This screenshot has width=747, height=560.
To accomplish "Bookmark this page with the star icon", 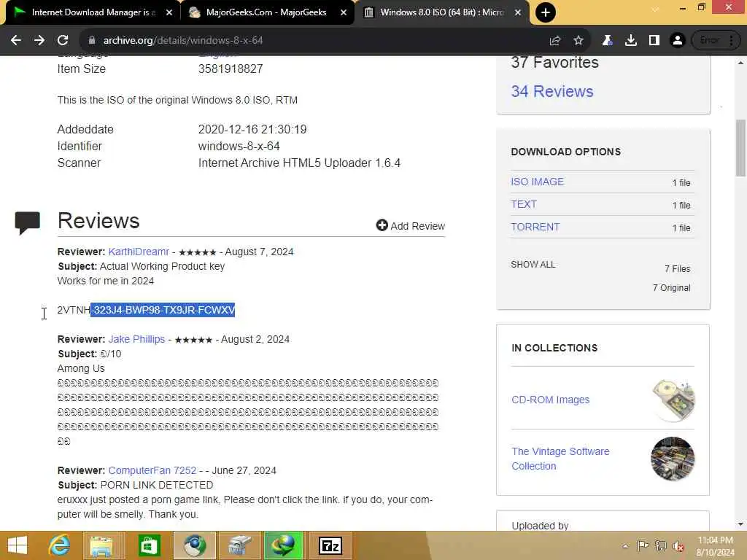I will point(578,41).
